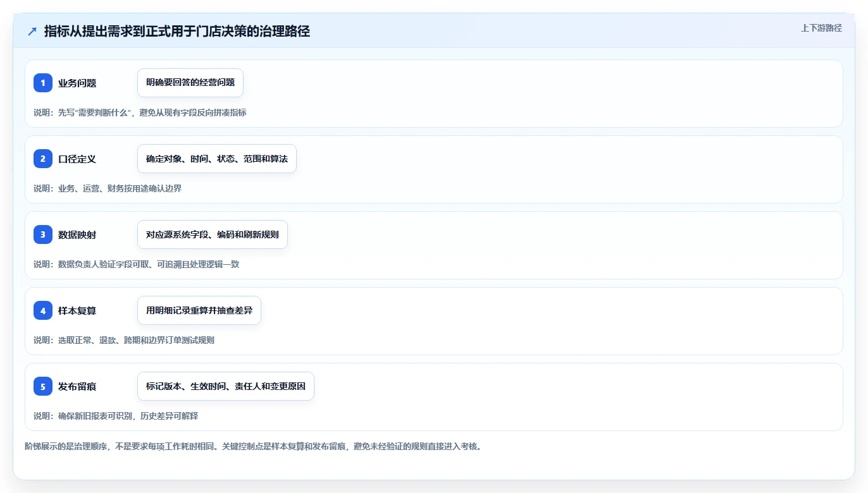Click the 数据映射 step title
The image size is (868, 493).
coord(77,234)
